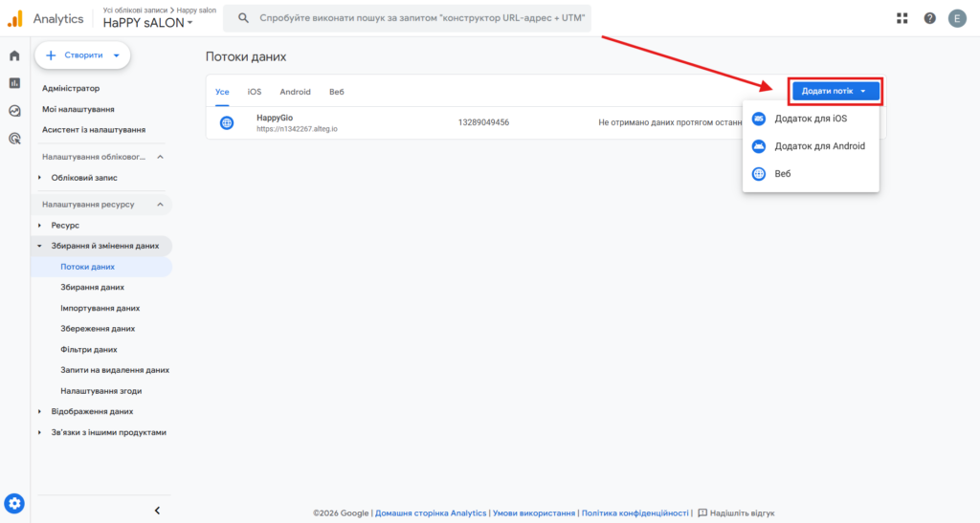Open the Advertising icon in left rail
980x523 pixels.
14,139
